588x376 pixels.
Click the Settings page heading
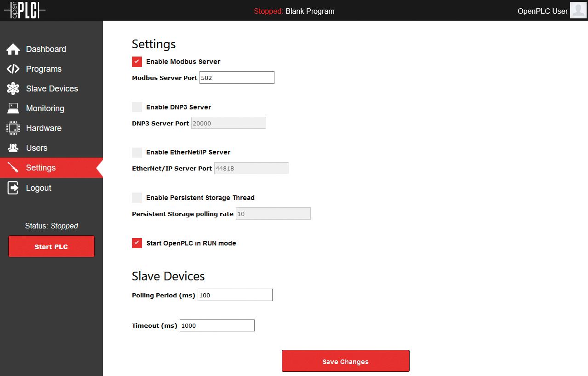pos(154,44)
